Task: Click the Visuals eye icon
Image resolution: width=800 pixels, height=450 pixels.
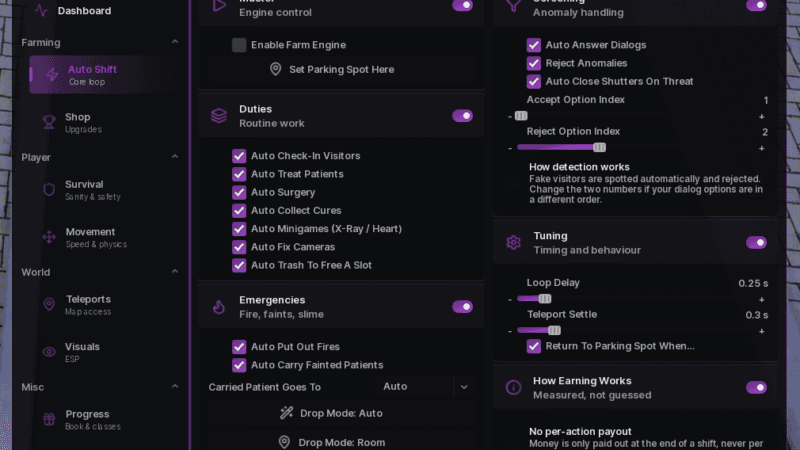Action: [x=49, y=352]
